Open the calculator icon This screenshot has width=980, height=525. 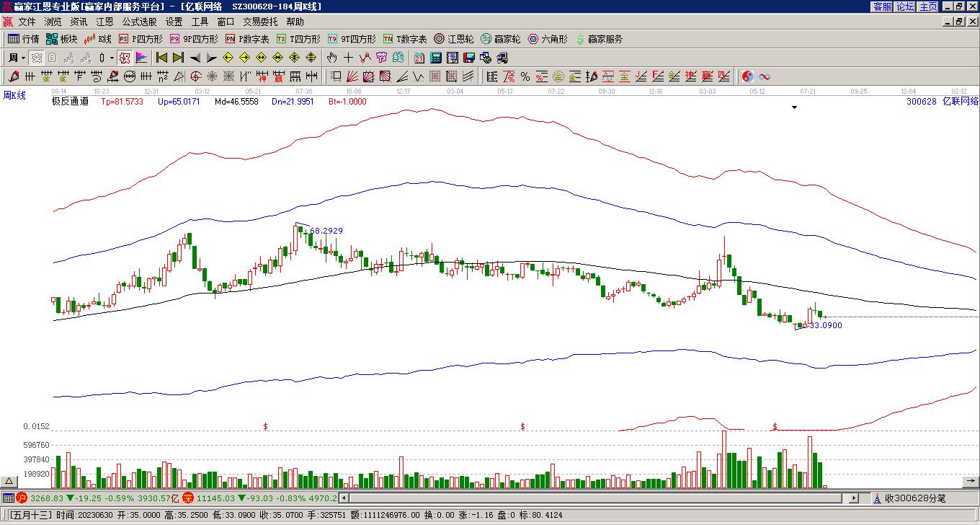[436, 58]
